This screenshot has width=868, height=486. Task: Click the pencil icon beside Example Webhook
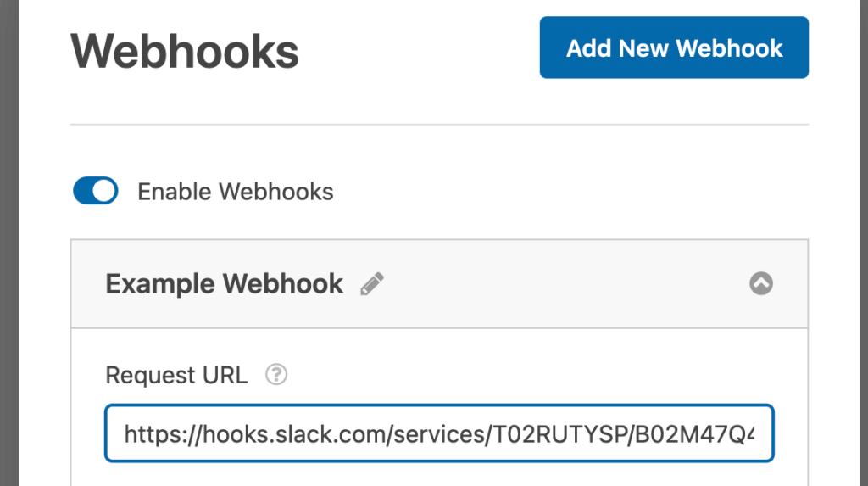pos(372,284)
